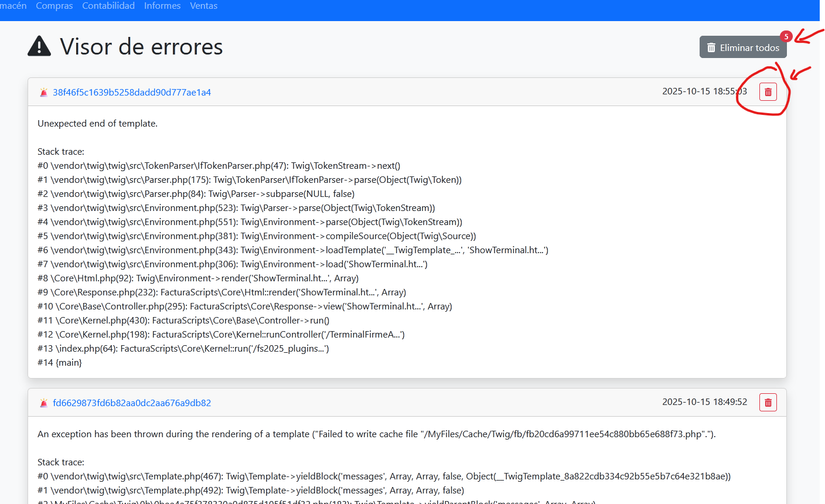Click the siren icon beside error 38f46f5c
The width and height of the screenshot is (825, 504).
click(43, 93)
